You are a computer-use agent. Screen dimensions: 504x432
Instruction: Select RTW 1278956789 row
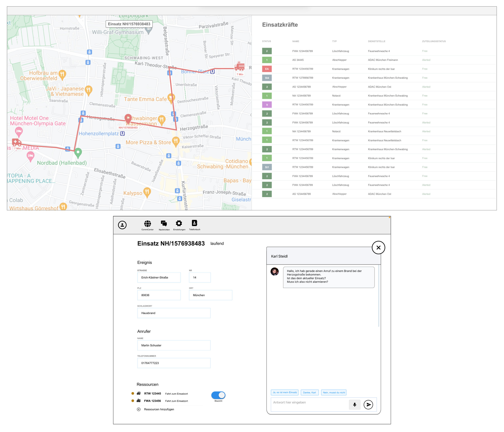[374, 78]
